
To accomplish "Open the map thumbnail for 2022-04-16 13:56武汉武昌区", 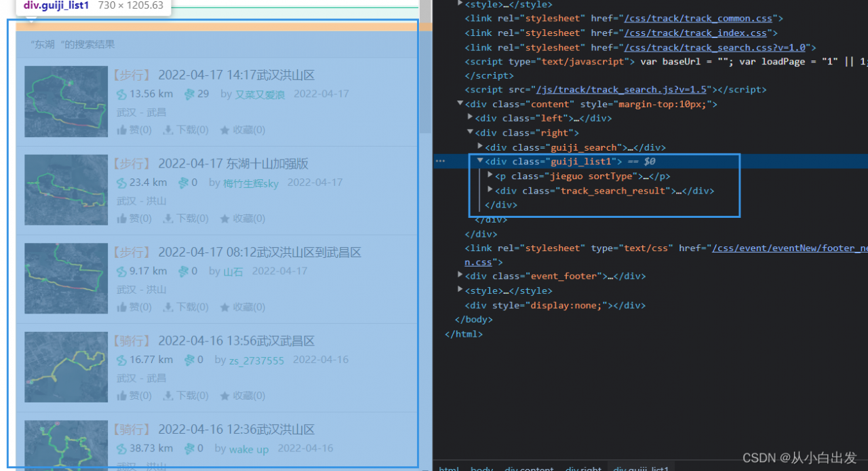I will (x=66, y=367).
